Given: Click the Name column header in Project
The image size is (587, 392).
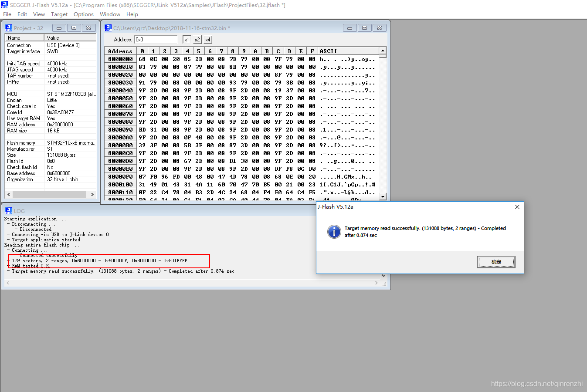Looking at the screenshot, I should (25, 38).
